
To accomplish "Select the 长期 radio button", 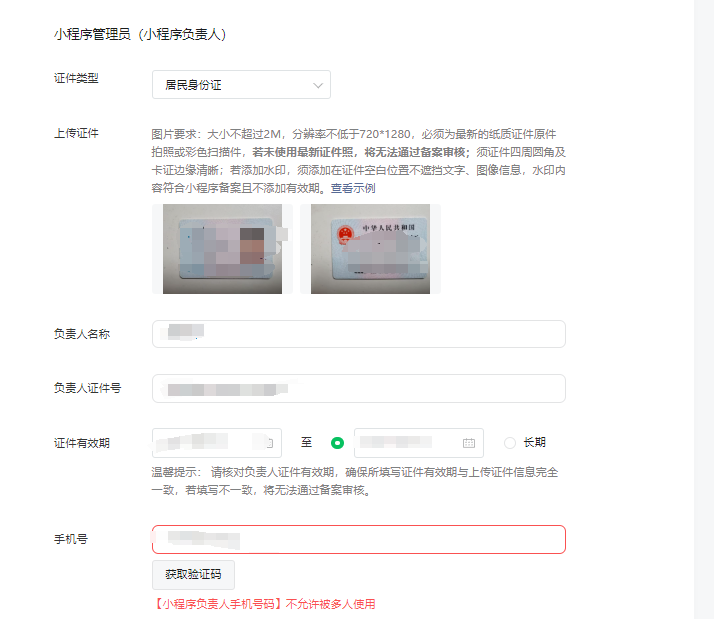I will click(x=510, y=443).
